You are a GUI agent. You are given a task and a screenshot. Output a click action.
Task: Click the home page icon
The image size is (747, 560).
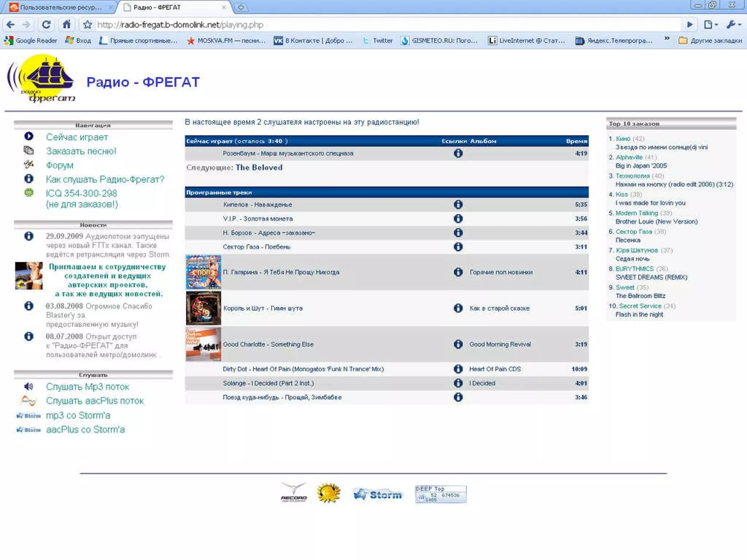[66, 25]
